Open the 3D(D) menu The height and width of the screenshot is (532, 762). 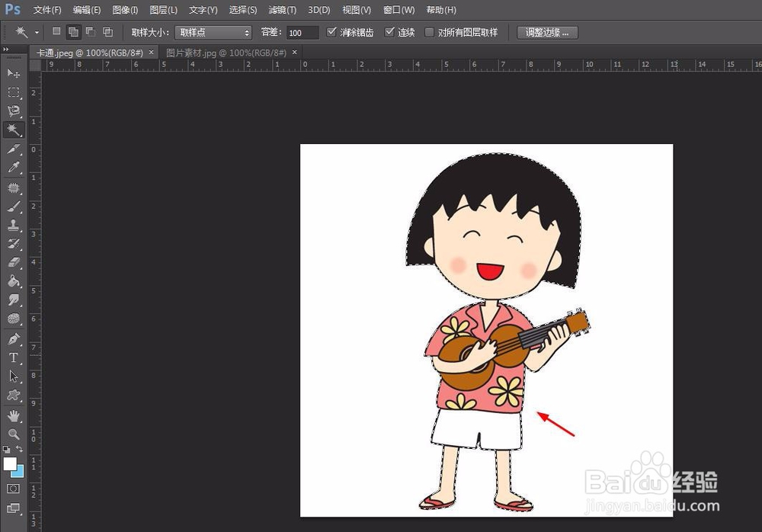[x=319, y=10]
